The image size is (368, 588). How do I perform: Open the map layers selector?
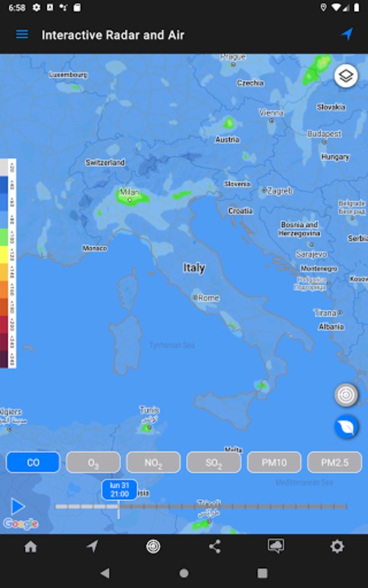(346, 76)
